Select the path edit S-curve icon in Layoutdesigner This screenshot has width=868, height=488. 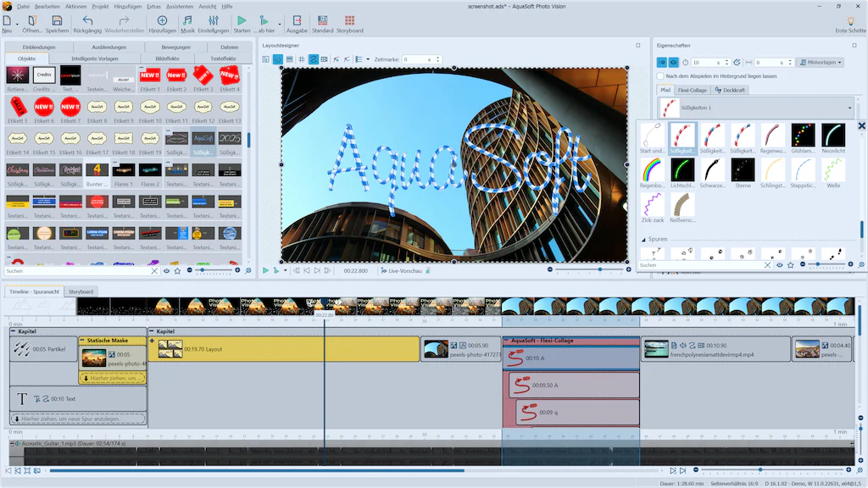[x=314, y=59]
